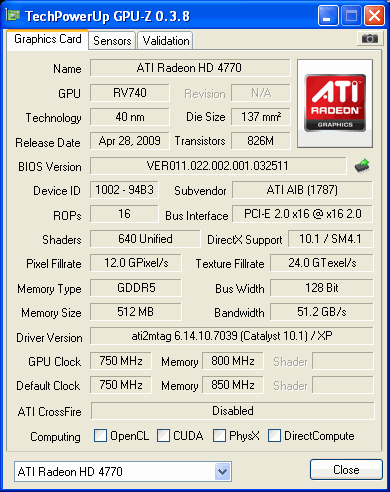This screenshot has height=492, width=390.
Task: Click the Memory Type value GDDR5
Action: (x=136, y=288)
